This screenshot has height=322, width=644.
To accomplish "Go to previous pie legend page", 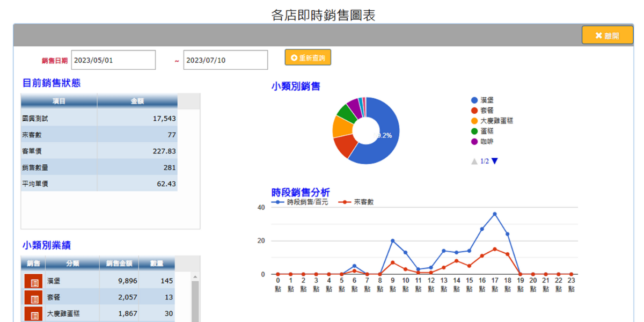I will [x=474, y=161].
